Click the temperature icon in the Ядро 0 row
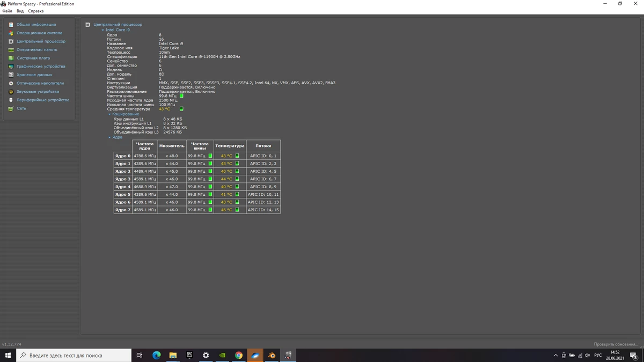 (x=237, y=156)
